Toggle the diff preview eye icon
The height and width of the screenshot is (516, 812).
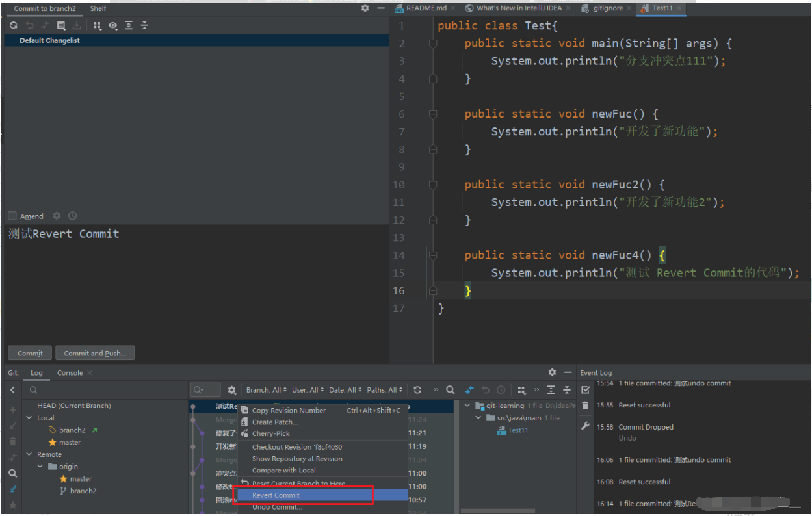pos(112,25)
